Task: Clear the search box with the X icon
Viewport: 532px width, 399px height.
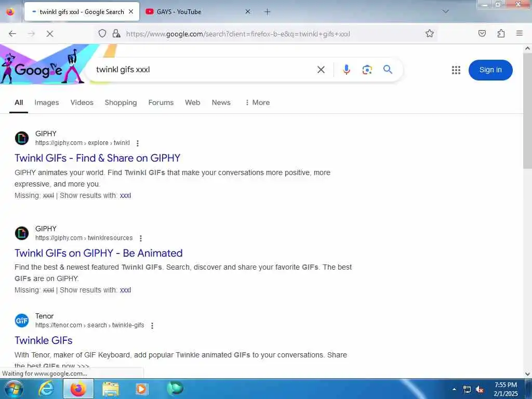Action: (321, 70)
